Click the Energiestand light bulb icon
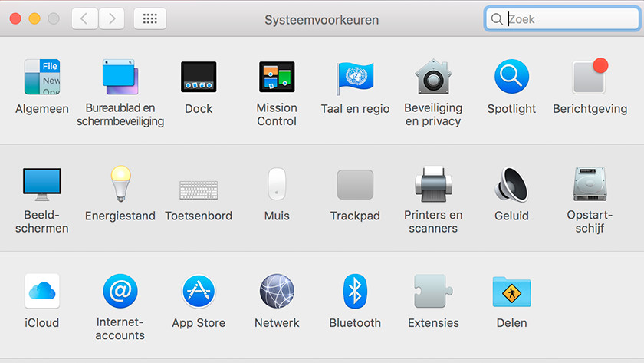644x363 pixels. click(x=120, y=185)
